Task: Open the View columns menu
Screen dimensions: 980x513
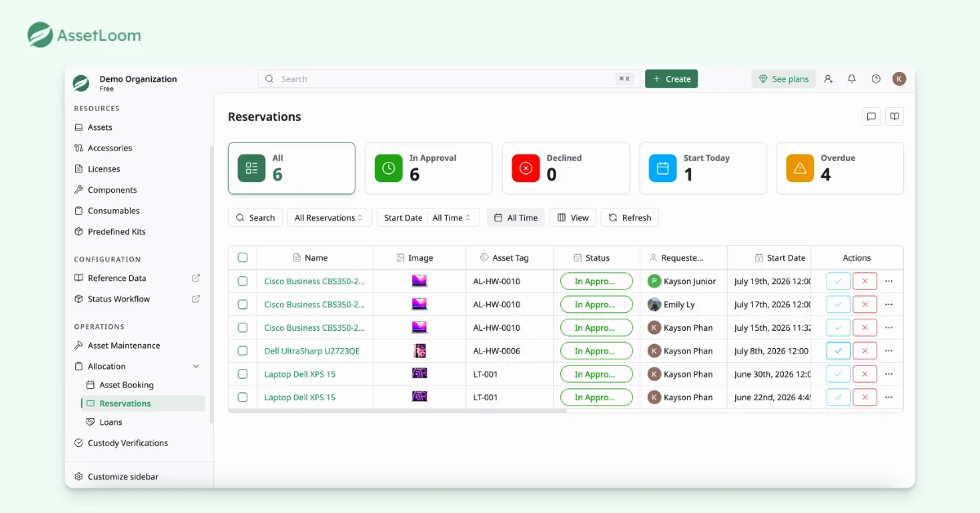Action: 573,218
